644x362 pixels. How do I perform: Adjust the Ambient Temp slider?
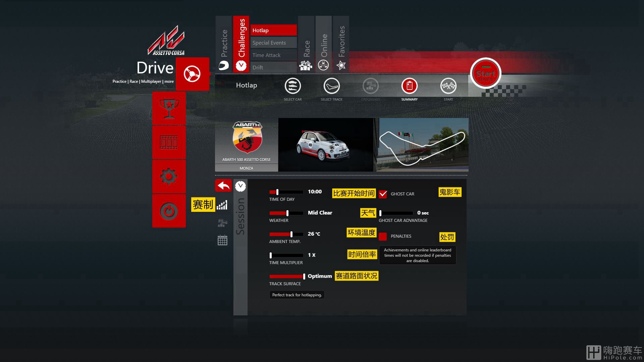tap(286, 234)
